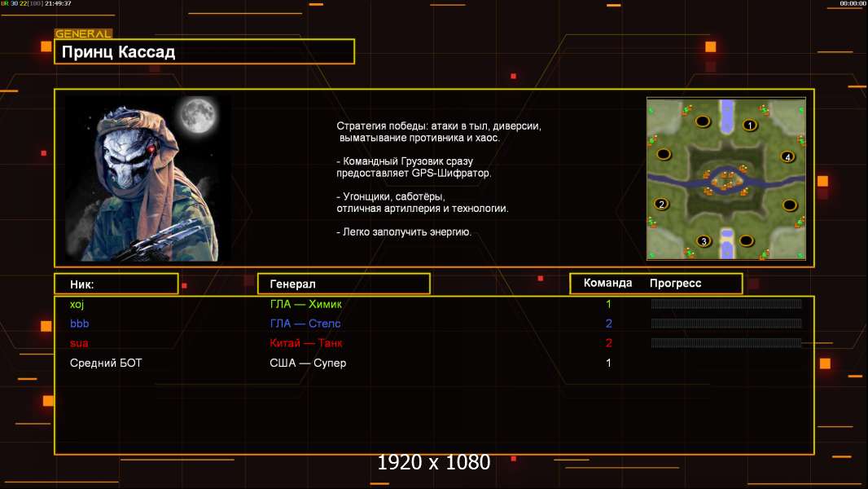Click the 'Легко заполучить энергию' text line
Viewport: 868px width, 489px height.
[404, 232]
